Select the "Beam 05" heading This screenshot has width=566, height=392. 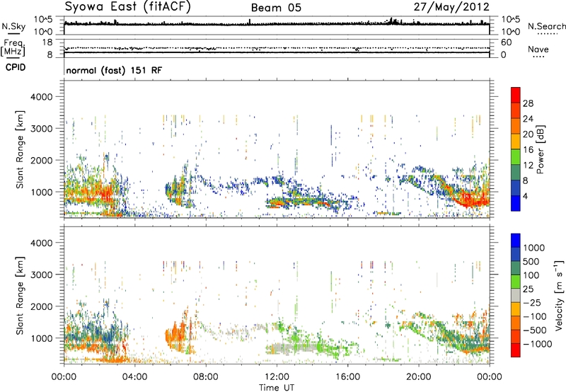click(276, 8)
